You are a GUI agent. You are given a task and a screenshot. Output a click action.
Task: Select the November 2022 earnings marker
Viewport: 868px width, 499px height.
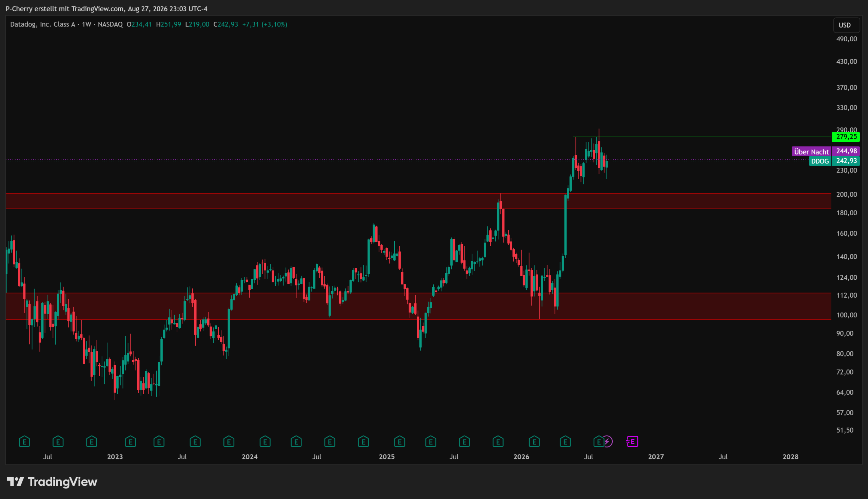92,441
